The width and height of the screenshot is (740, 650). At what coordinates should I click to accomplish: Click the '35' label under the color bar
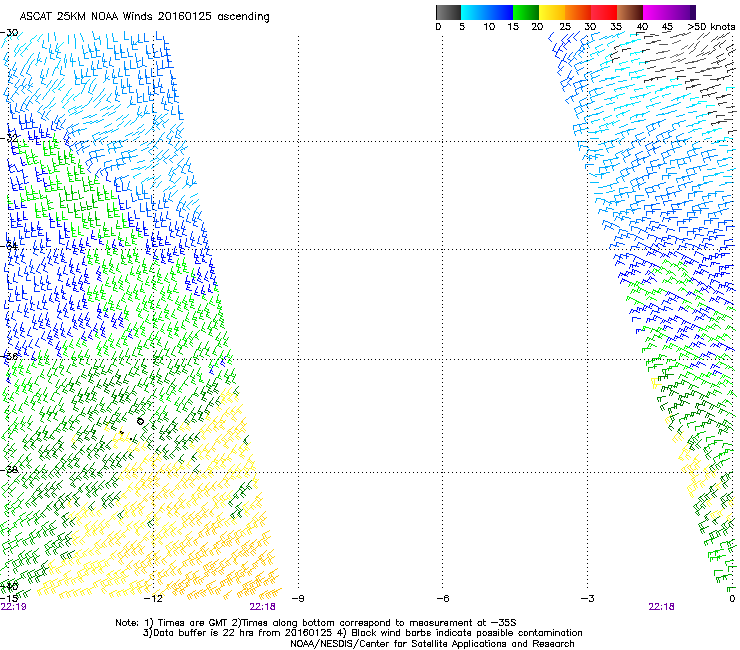click(616, 27)
